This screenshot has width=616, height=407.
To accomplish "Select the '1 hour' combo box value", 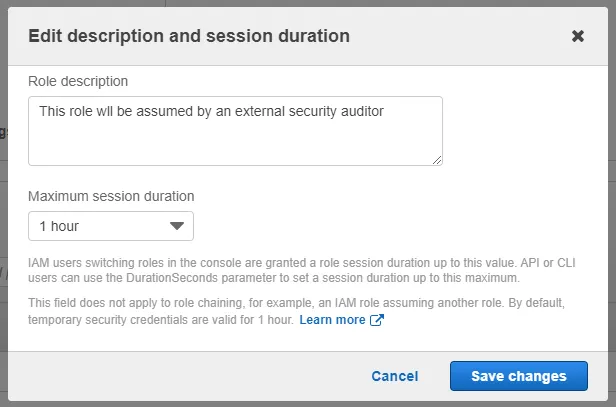I will coord(60,226).
